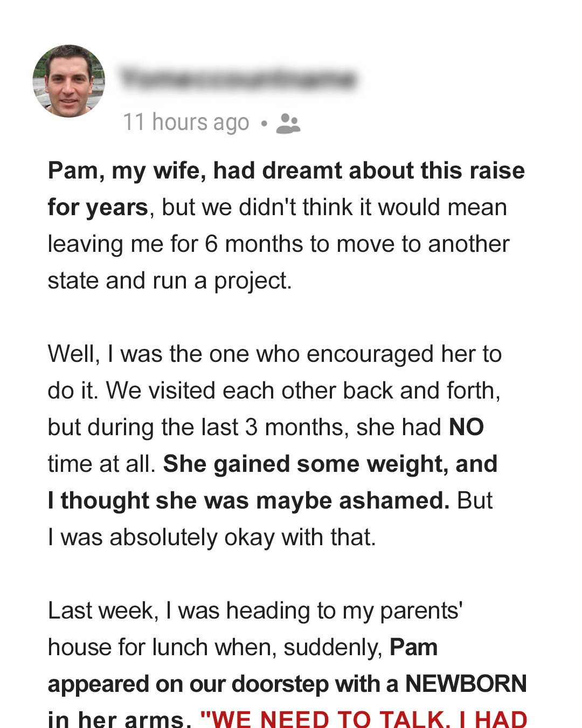The height and width of the screenshot is (728, 582).
Task: Open the profile picture to enlarge it
Action: 69,81
